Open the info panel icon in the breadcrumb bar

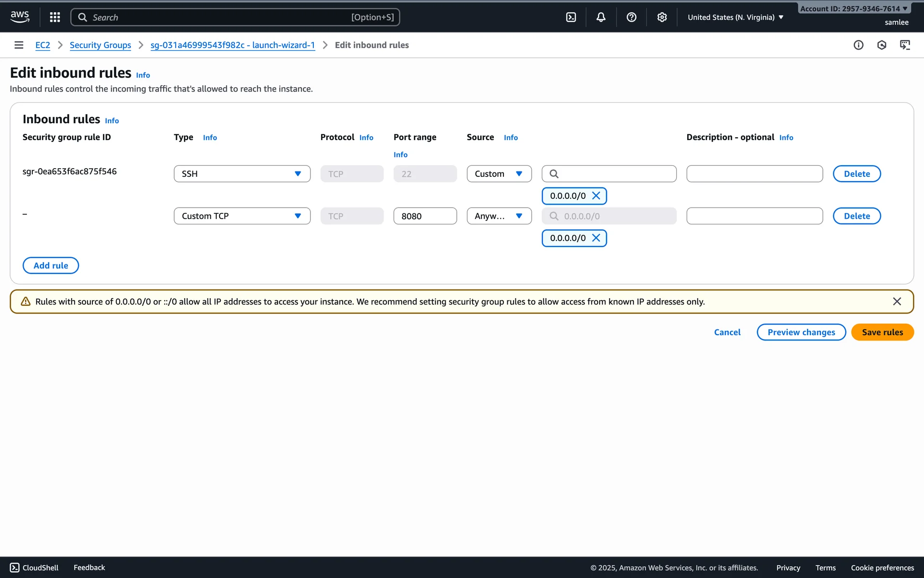(859, 45)
